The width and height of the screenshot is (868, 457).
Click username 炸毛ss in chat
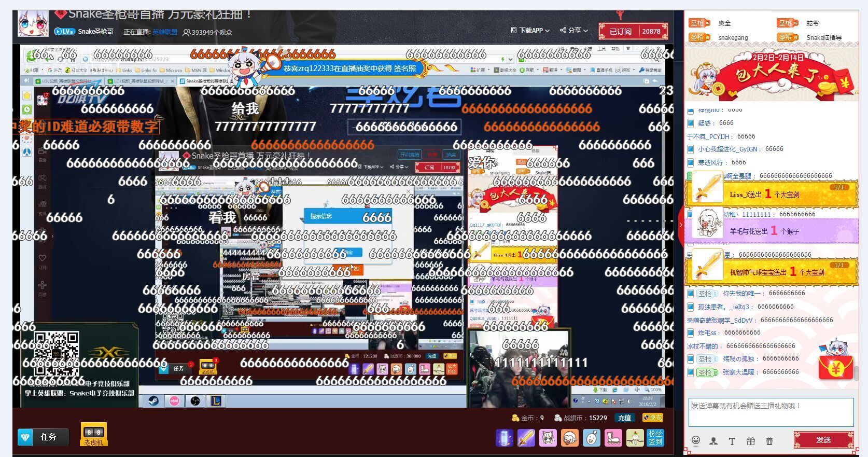[707, 333]
